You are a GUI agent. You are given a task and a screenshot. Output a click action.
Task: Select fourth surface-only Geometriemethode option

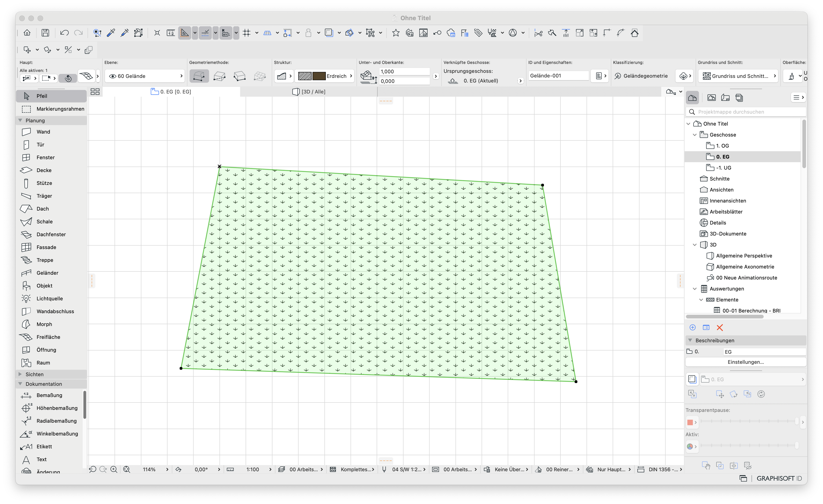pyautogui.click(x=260, y=76)
